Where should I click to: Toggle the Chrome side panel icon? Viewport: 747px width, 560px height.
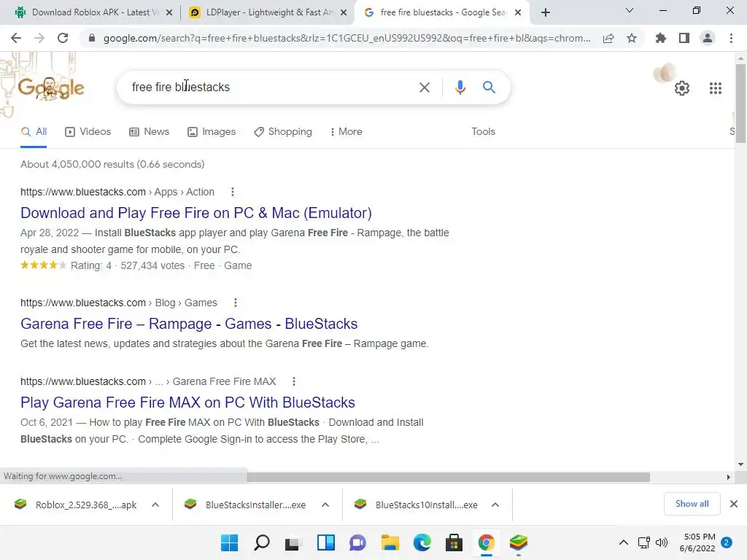coord(684,38)
